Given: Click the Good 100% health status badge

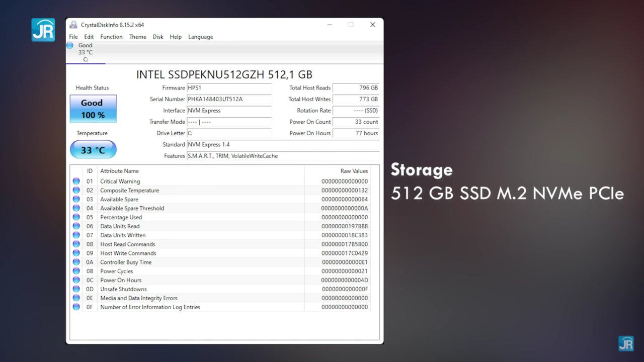Looking at the screenshot, I should click(93, 108).
